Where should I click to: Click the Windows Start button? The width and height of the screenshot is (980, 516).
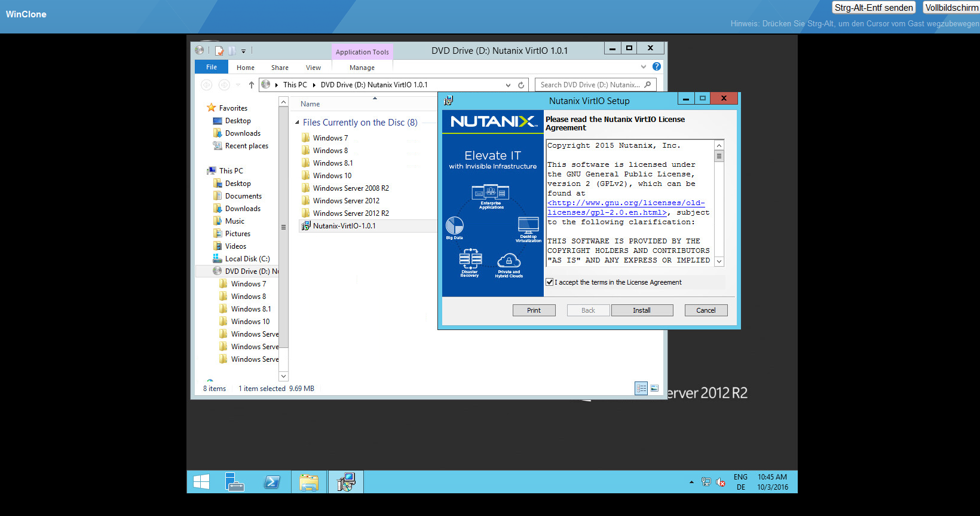[x=201, y=482]
